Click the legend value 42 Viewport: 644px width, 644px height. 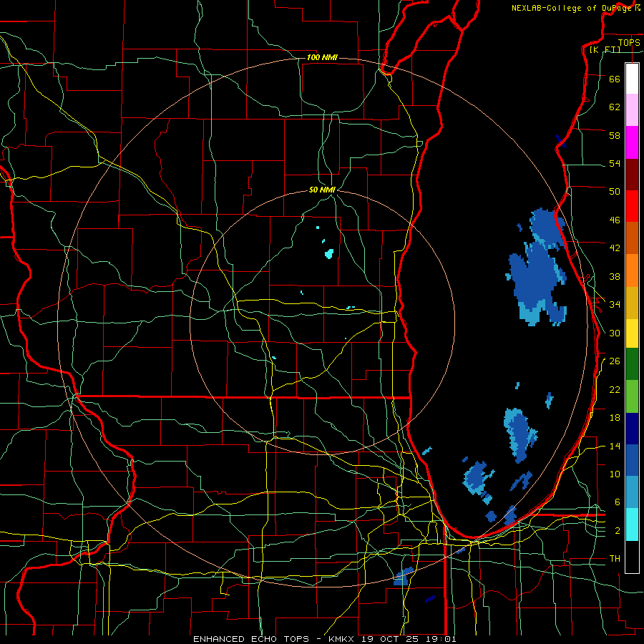pos(615,248)
